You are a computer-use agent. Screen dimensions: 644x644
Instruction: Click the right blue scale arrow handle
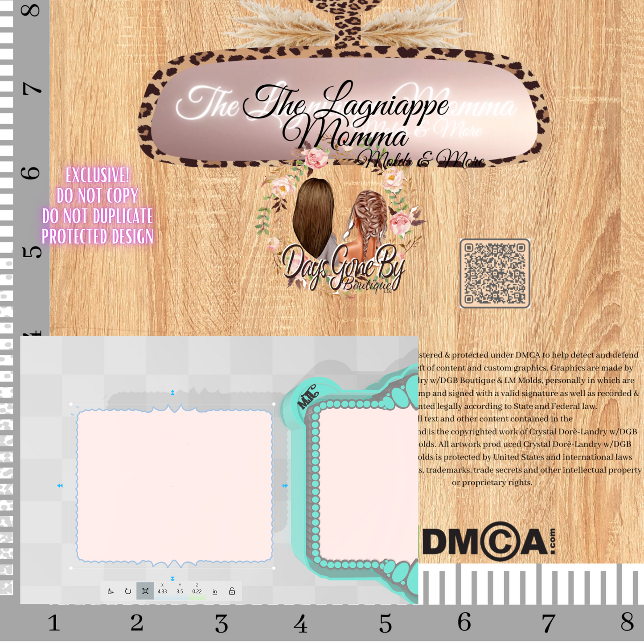point(285,486)
